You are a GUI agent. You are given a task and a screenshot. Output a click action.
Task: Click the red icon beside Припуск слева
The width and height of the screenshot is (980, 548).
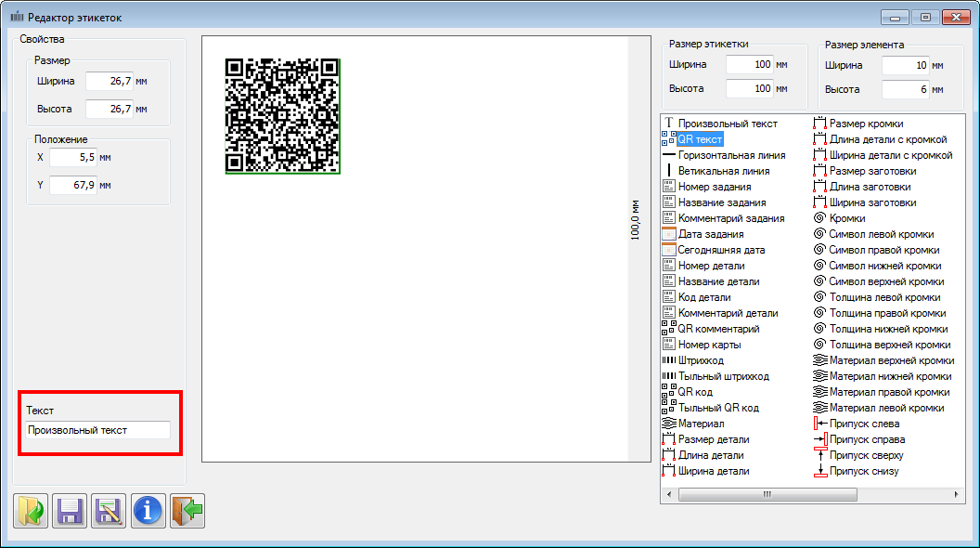[820, 424]
